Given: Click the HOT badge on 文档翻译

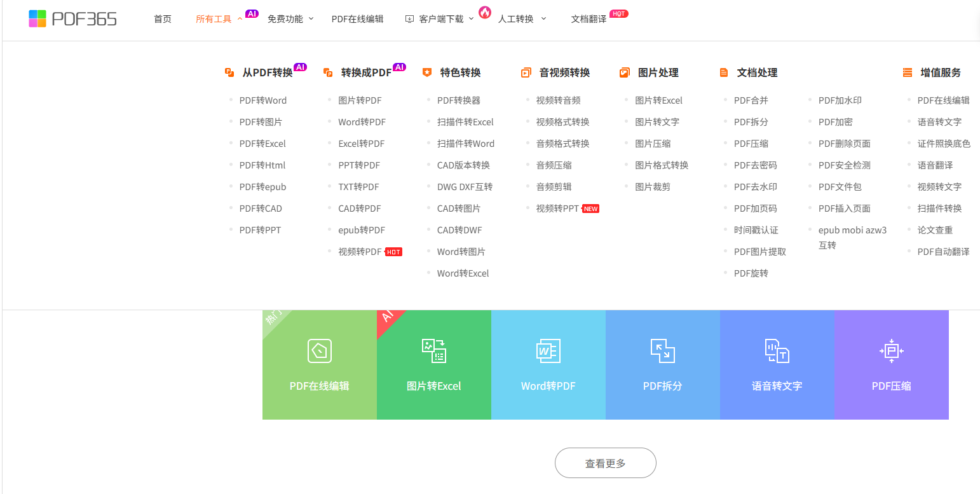Looking at the screenshot, I should pos(619,13).
